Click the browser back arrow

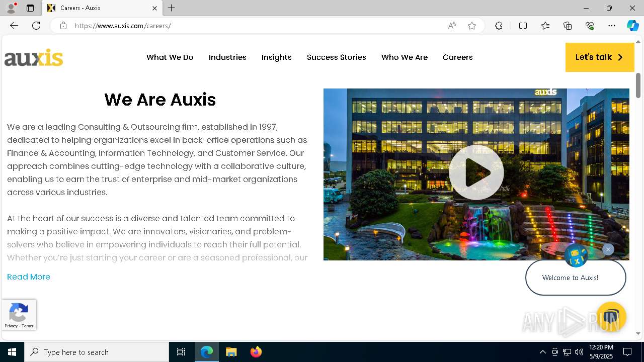14,26
